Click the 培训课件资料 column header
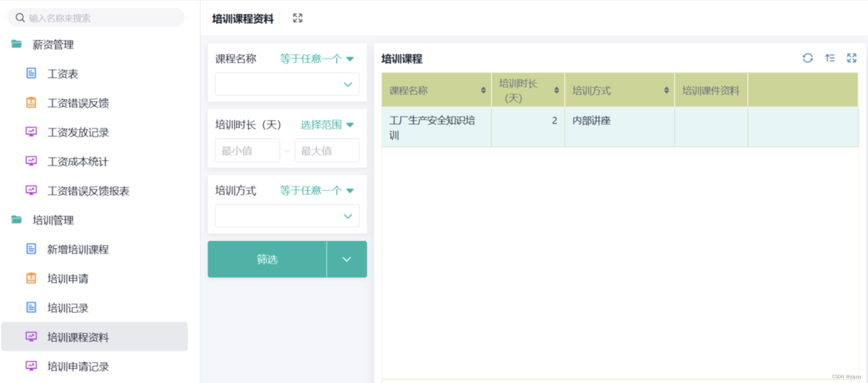The width and height of the screenshot is (868, 383). (x=711, y=90)
